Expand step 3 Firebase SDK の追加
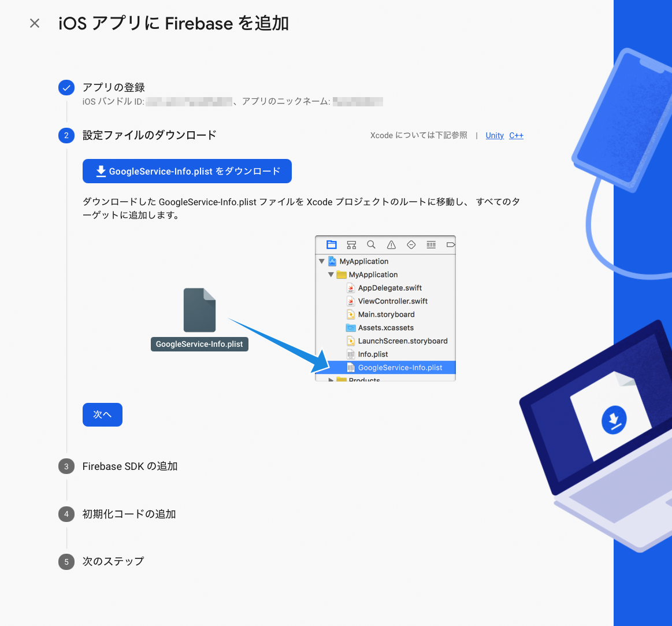 [x=130, y=466]
